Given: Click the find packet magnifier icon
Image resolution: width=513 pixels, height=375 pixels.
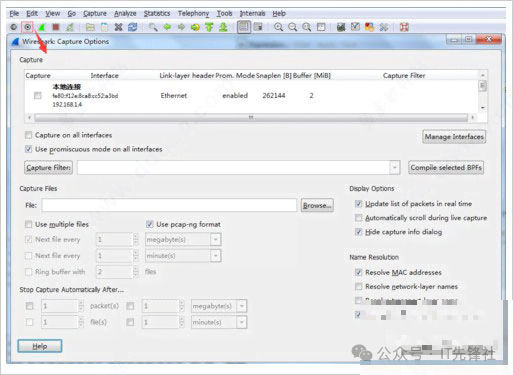Looking at the screenshot, I should tap(153, 27).
